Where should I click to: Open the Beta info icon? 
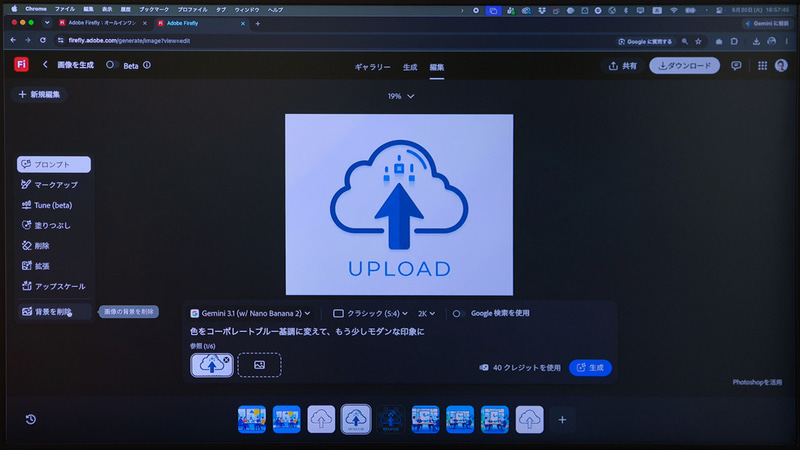click(x=147, y=65)
